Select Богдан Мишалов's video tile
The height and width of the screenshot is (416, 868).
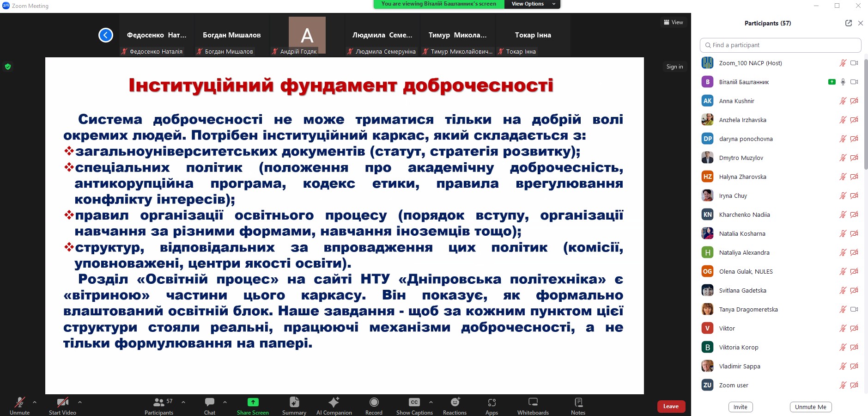pyautogui.click(x=232, y=36)
